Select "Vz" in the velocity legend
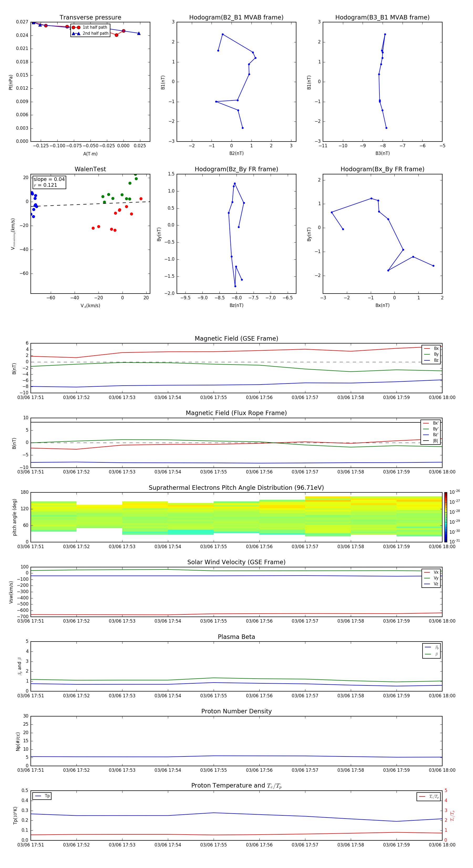Viewport: 473px width, 868px height. (x=436, y=584)
